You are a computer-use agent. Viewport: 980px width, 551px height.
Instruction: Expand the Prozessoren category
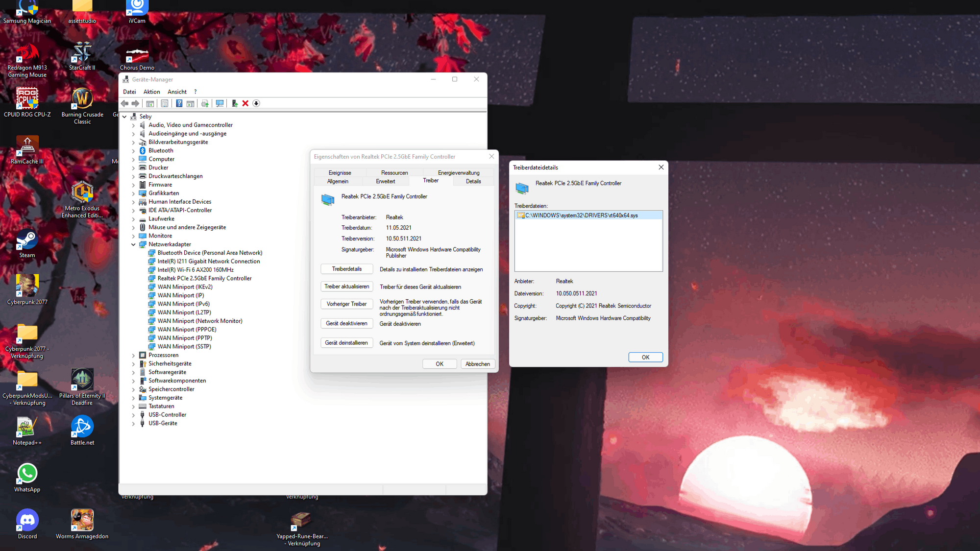(x=133, y=356)
